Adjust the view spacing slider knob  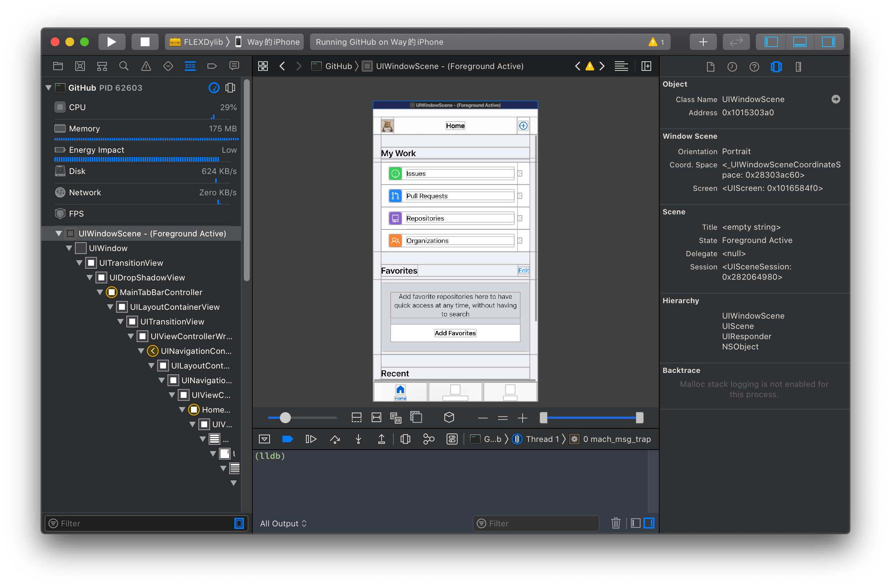pos(285,417)
